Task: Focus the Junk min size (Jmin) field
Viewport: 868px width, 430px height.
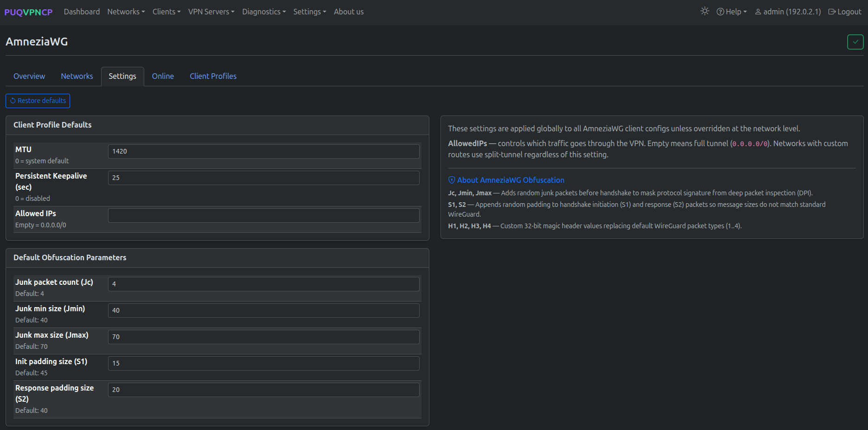Action: point(264,310)
